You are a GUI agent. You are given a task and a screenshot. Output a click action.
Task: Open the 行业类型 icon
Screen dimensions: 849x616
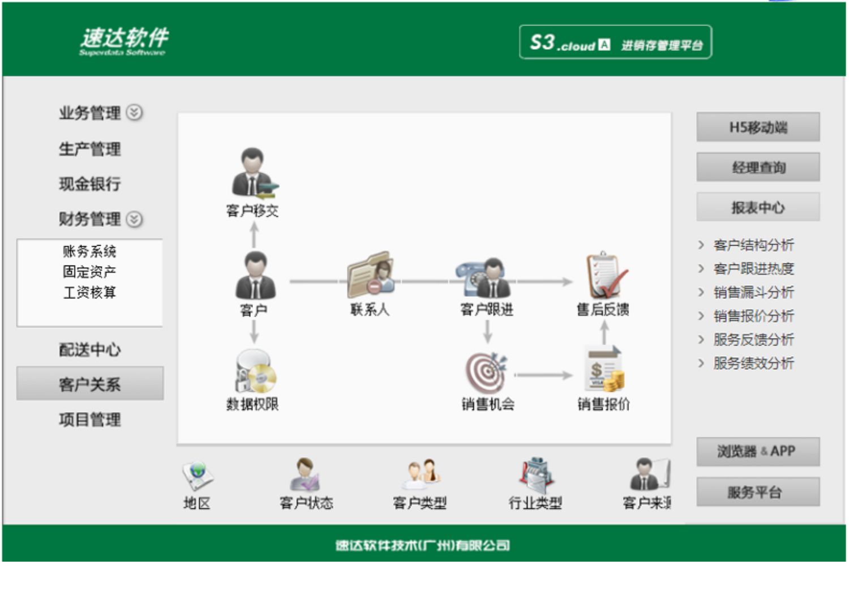click(536, 474)
